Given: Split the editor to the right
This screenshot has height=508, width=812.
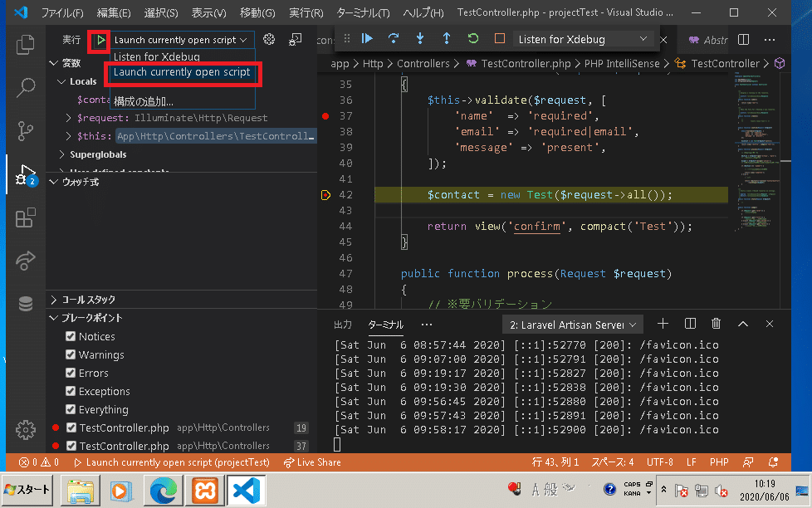Looking at the screenshot, I should tap(743, 39).
